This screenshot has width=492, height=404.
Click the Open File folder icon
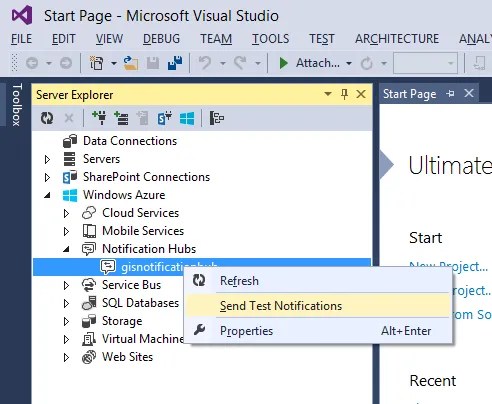point(131,63)
